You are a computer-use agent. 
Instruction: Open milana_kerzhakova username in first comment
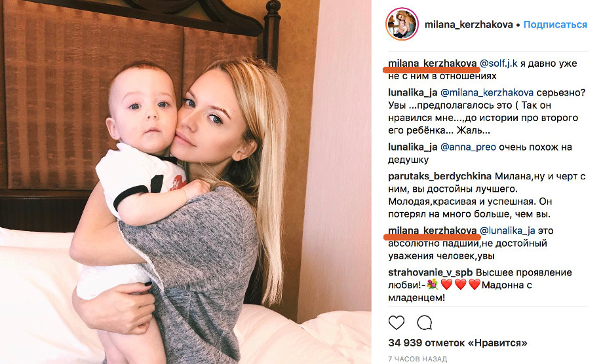click(433, 63)
